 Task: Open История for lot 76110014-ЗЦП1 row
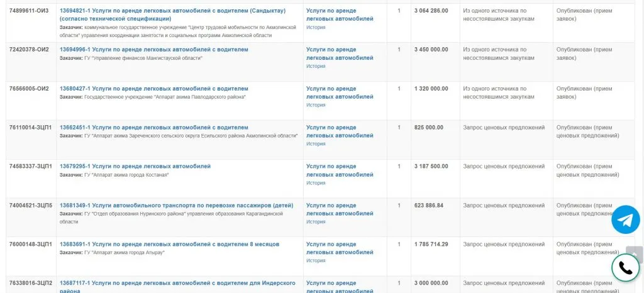(x=316, y=144)
